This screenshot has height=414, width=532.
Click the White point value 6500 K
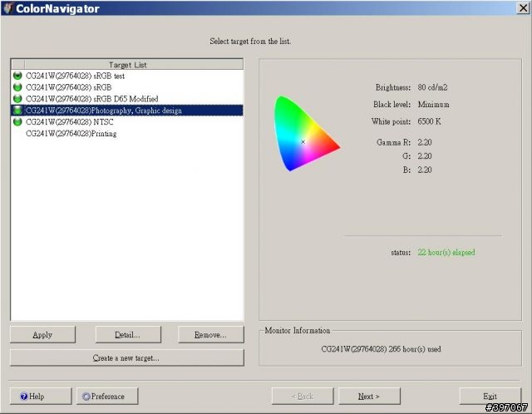click(x=429, y=121)
